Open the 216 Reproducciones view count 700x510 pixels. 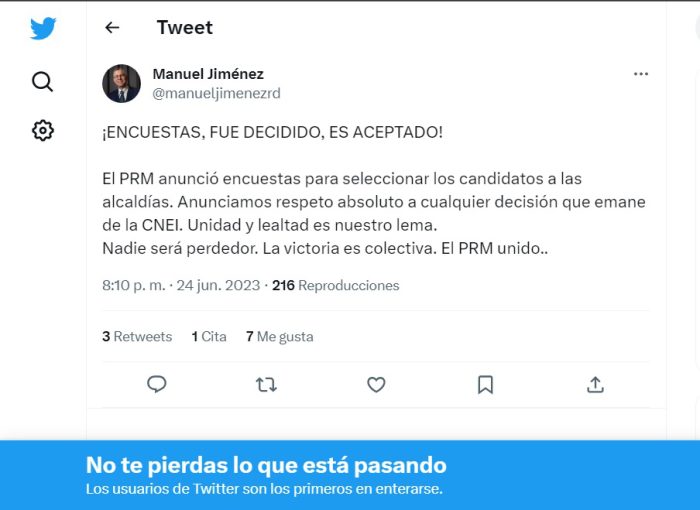[336, 285]
